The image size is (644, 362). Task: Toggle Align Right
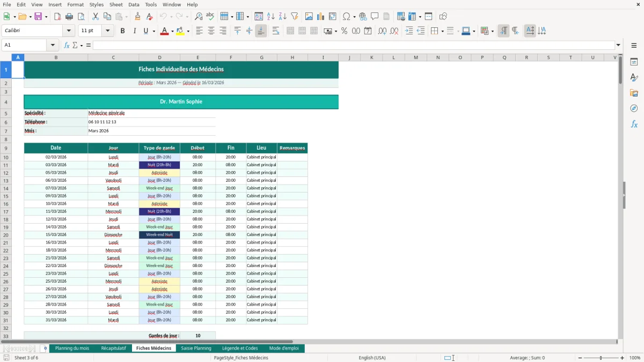(223, 31)
